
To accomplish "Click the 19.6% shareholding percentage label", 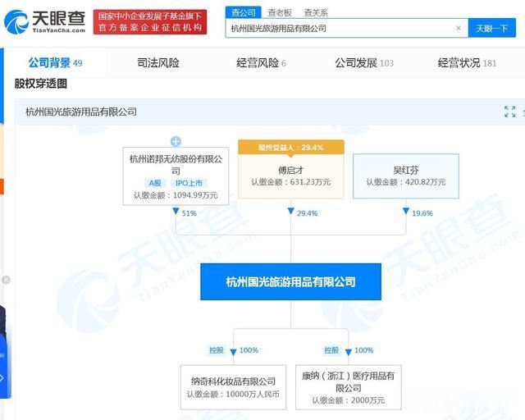I will coord(422,213).
